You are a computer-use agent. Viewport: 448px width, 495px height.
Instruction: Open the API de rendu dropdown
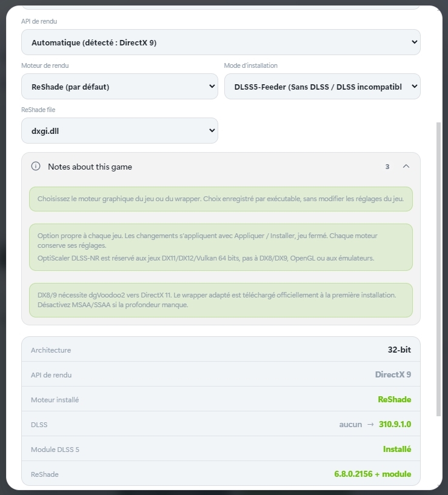pyautogui.click(x=221, y=42)
